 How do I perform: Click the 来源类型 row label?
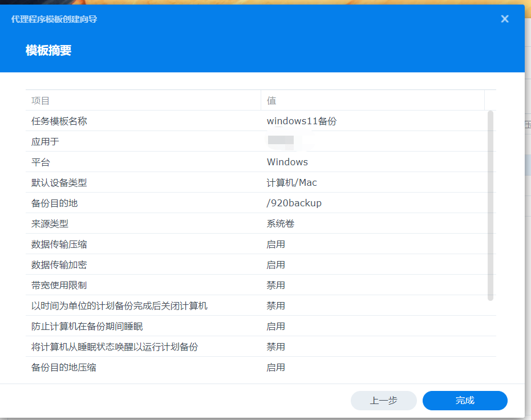click(50, 224)
